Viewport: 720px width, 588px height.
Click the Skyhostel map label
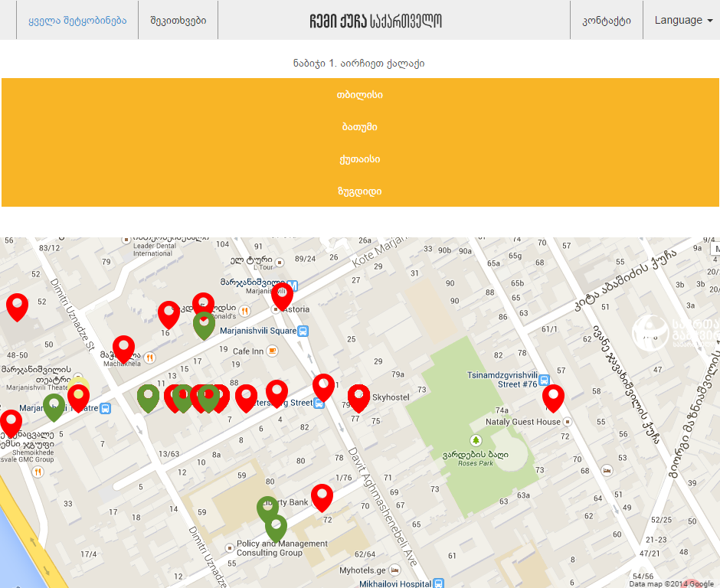(391, 397)
